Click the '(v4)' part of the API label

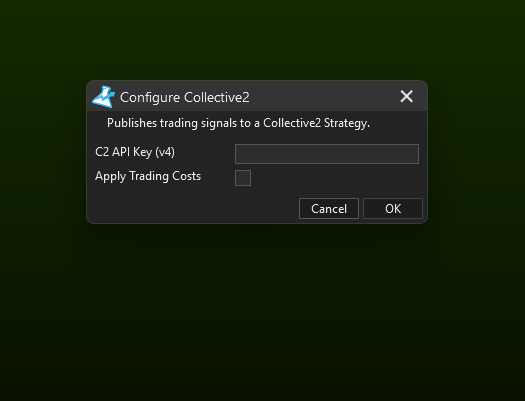[165, 152]
